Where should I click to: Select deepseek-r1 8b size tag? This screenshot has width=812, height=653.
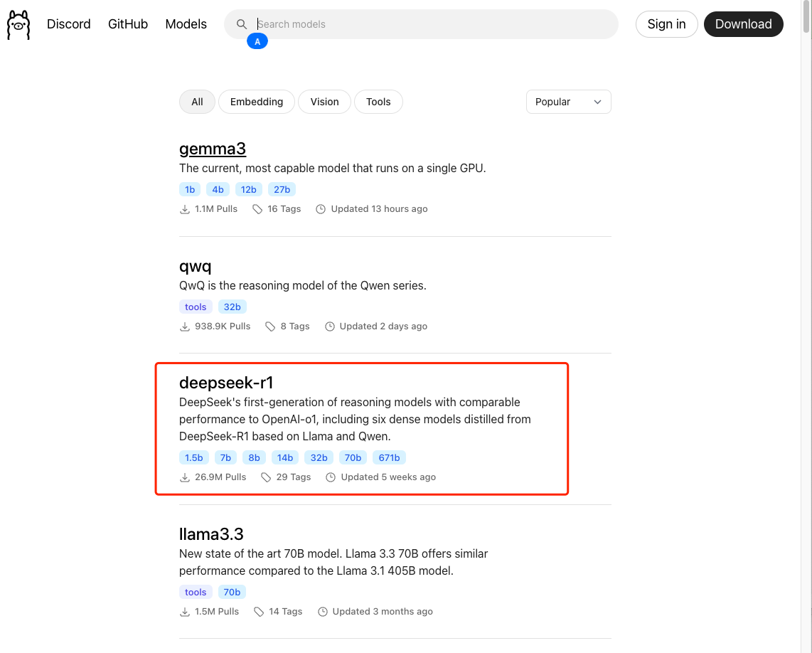click(255, 458)
